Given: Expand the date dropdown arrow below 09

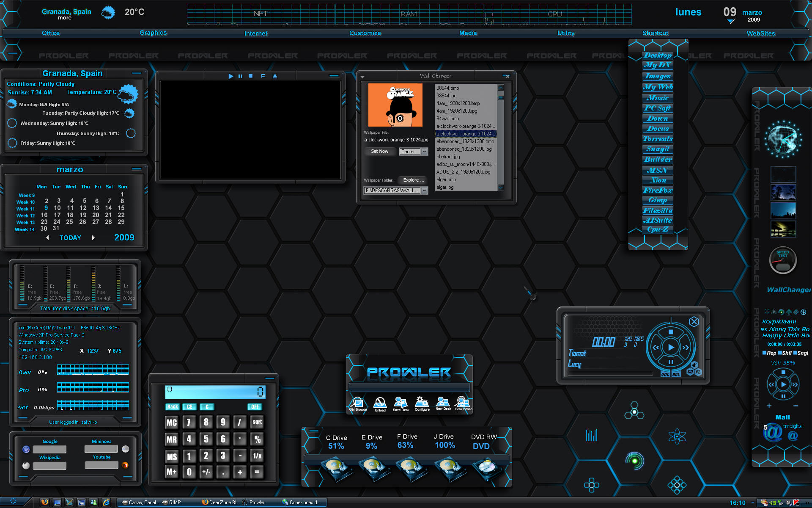Looking at the screenshot, I should point(731,21).
